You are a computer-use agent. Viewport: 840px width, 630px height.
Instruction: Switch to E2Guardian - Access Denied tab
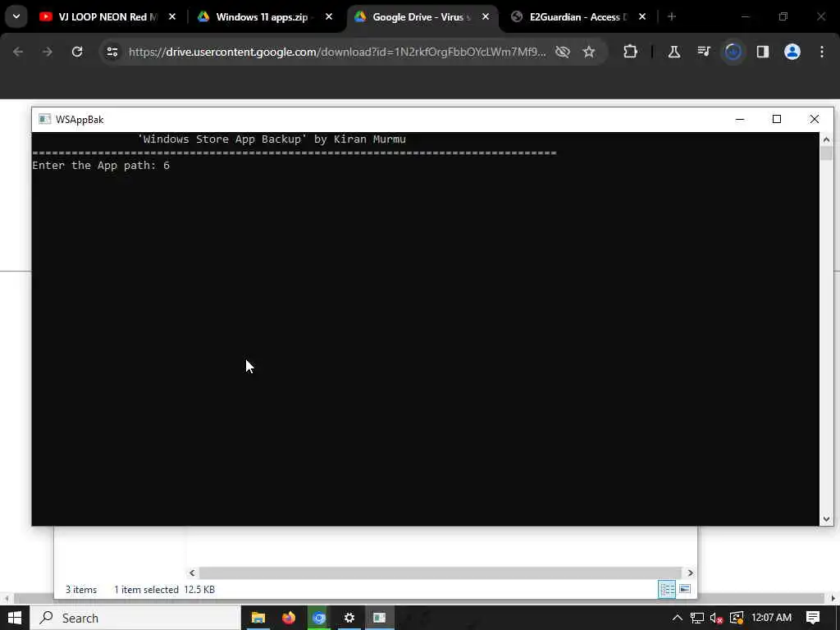click(x=577, y=16)
